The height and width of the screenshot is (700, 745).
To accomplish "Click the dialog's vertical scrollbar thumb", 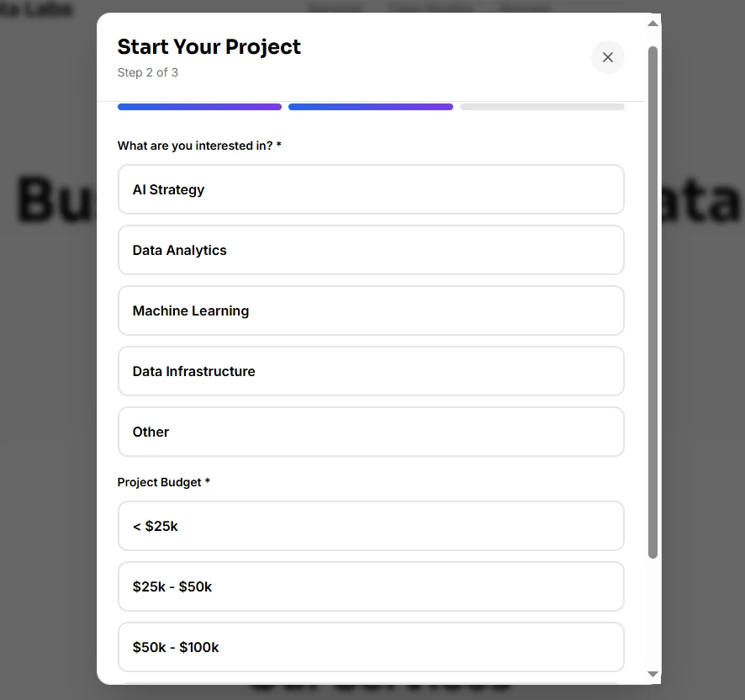I will click(x=653, y=301).
